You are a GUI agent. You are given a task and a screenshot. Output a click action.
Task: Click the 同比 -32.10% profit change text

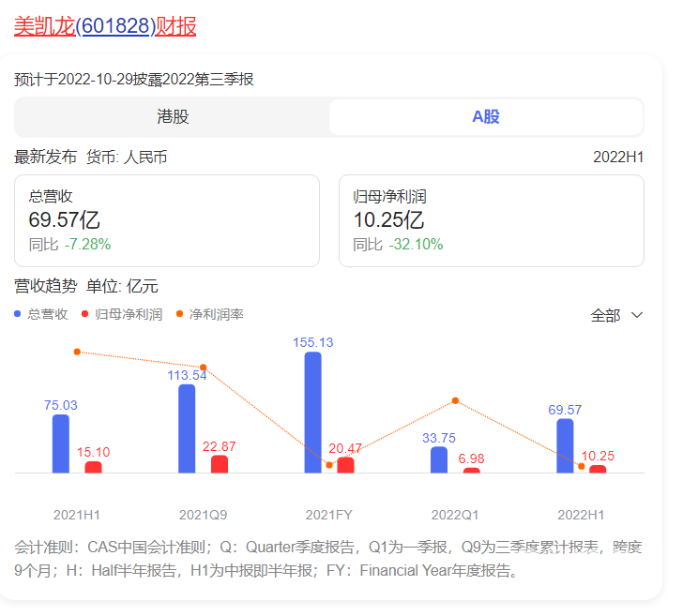[x=398, y=244]
